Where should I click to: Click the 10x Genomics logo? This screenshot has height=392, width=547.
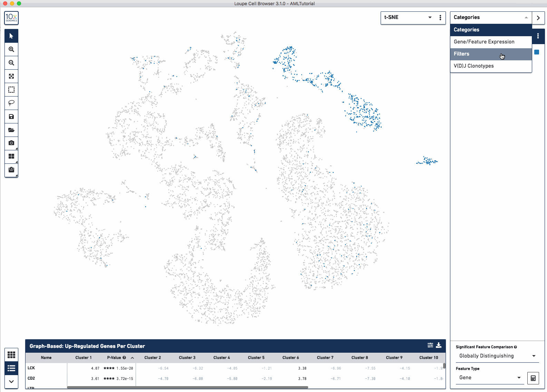pyautogui.click(x=11, y=18)
